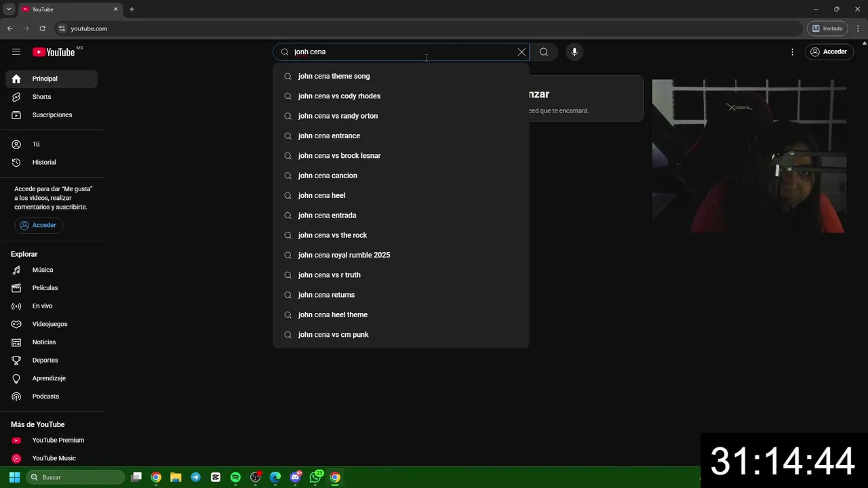The width and height of the screenshot is (868, 488).
Task: Open Aprendizaje under Explorar
Action: click(52, 378)
